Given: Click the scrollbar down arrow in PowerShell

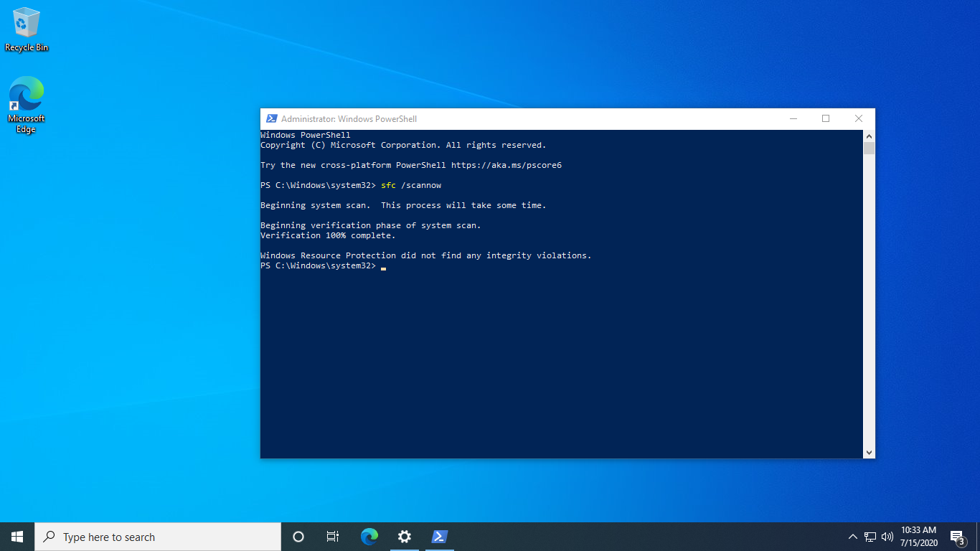Looking at the screenshot, I should click(x=869, y=453).
